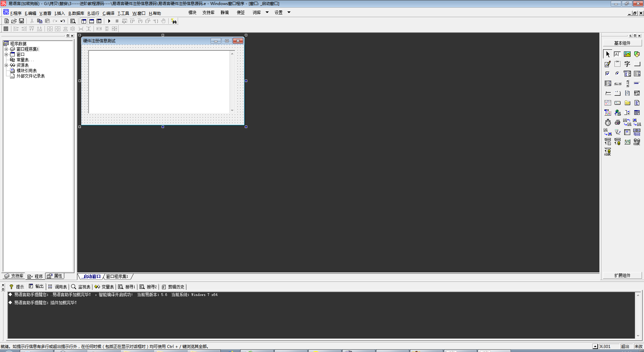Viewport: 644px width, 352px height.
Task: Expand the 窗口程序集1 tree node
Action: (6, 49)
